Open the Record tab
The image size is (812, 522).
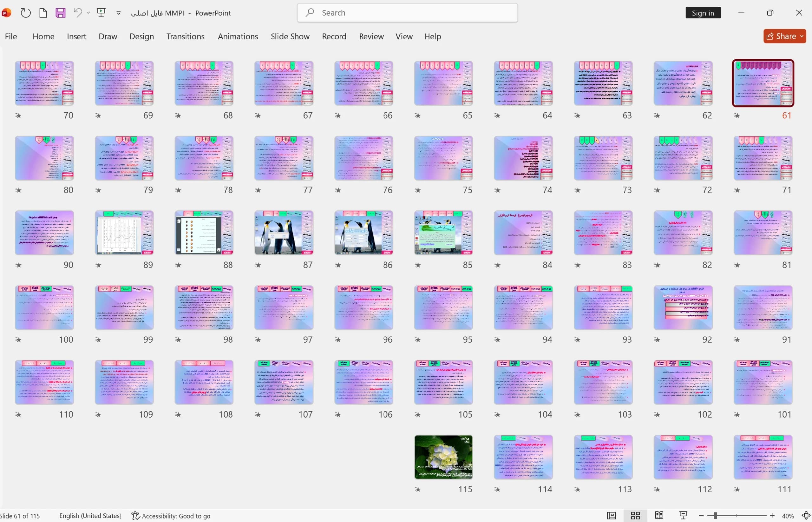coord(334,36)
